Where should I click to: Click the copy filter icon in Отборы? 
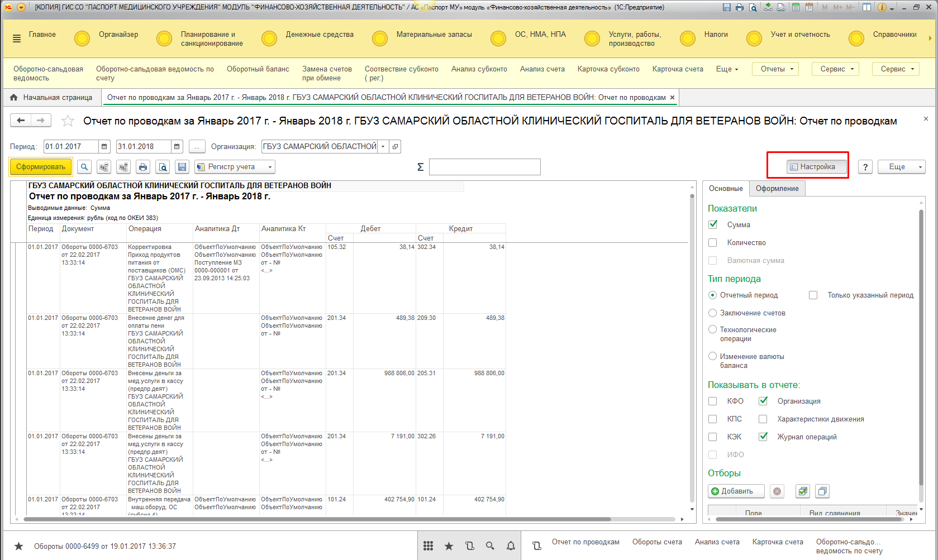coord(822,491)
